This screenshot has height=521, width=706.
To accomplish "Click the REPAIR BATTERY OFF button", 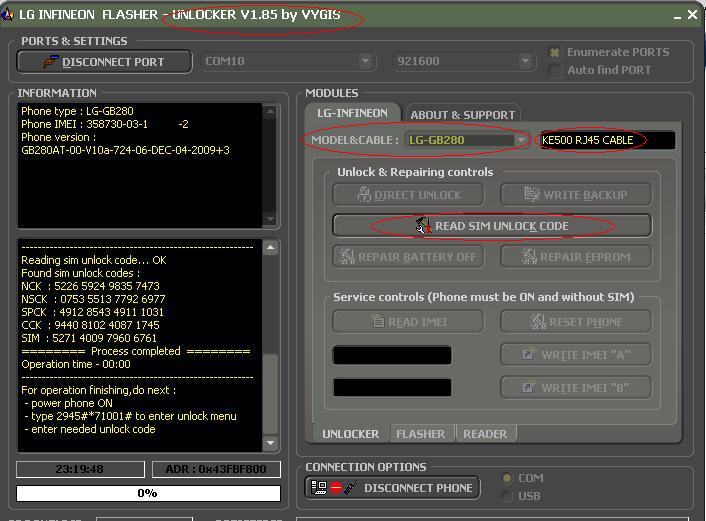I will (408, 257).
